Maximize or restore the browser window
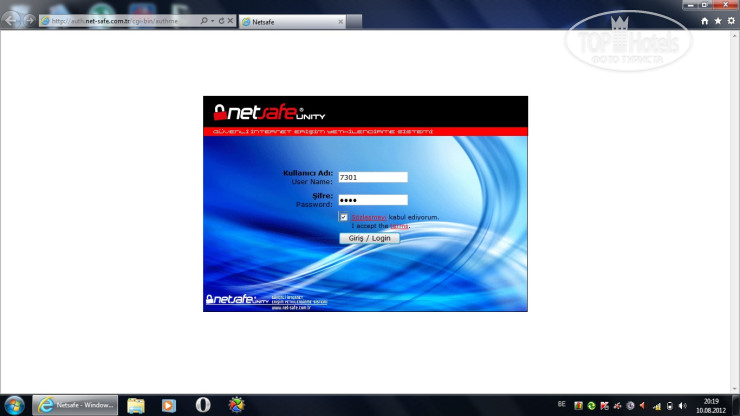This screenshot has width=740, height=416. pos(705,5)
